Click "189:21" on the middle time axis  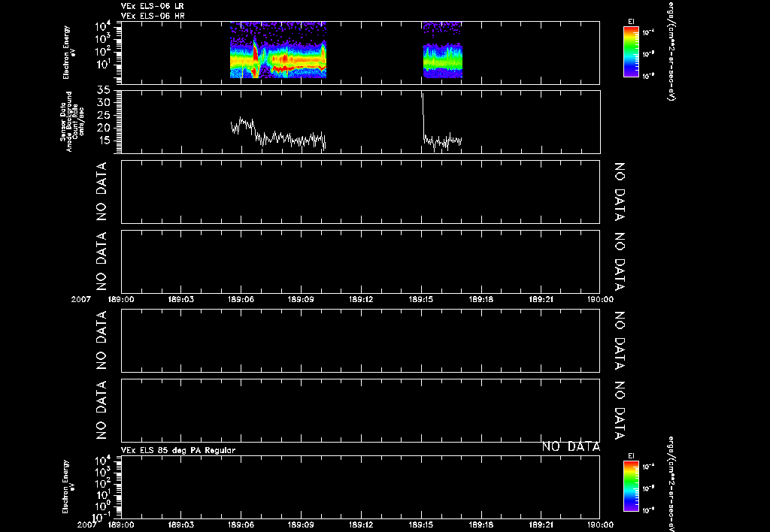pos(541,299)
